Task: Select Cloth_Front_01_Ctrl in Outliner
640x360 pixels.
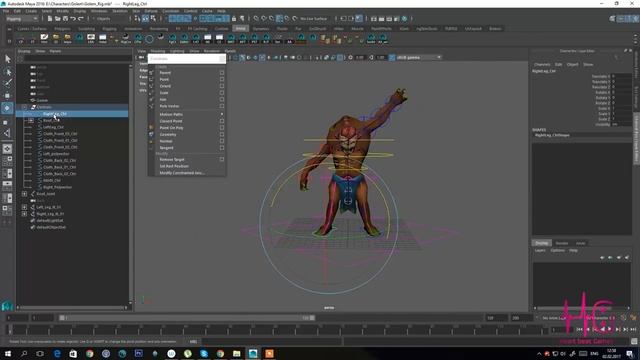Action: click(x=60, y=140)
